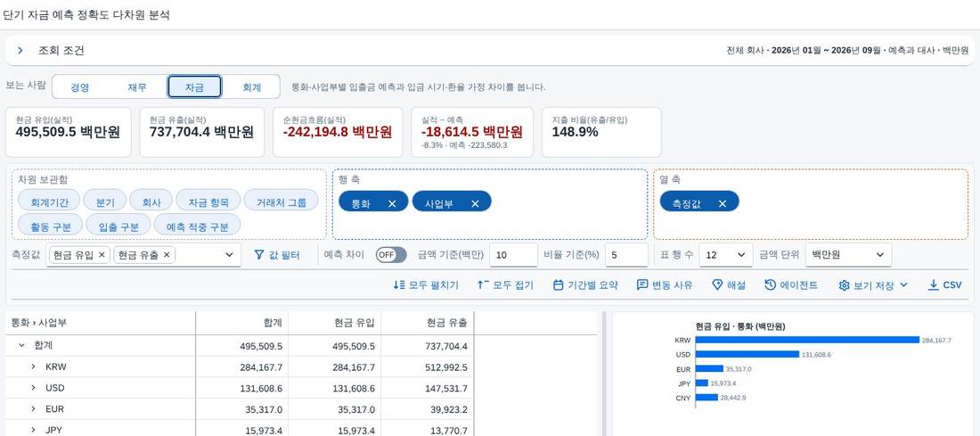980x436 pixels.
Task: Open the 금액 단위 dropdown
Action: [x=848, y=255]
